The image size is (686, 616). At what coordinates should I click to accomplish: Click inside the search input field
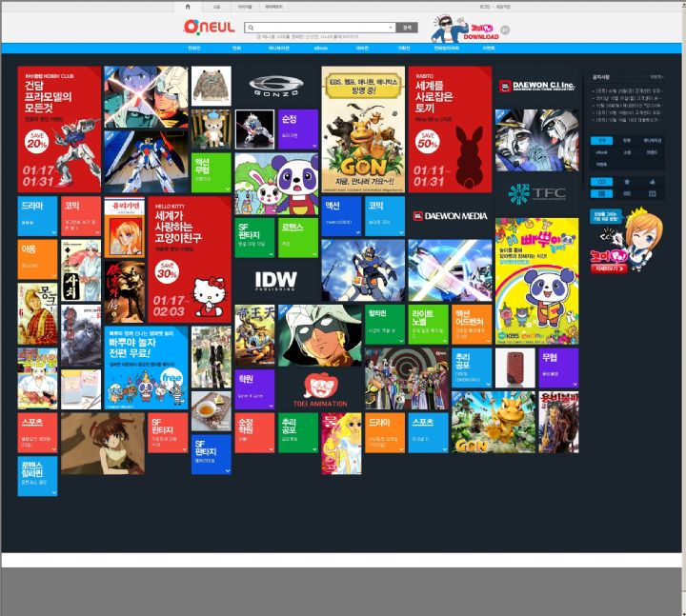pos(321,28)
